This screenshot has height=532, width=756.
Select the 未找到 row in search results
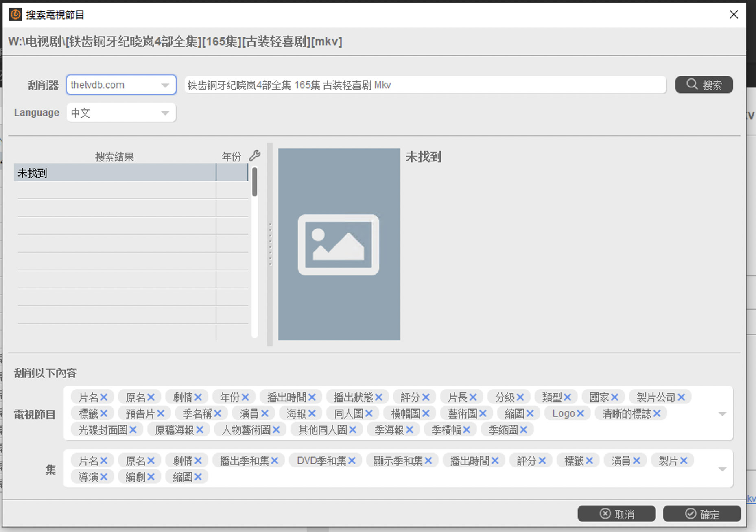(115, 173)
